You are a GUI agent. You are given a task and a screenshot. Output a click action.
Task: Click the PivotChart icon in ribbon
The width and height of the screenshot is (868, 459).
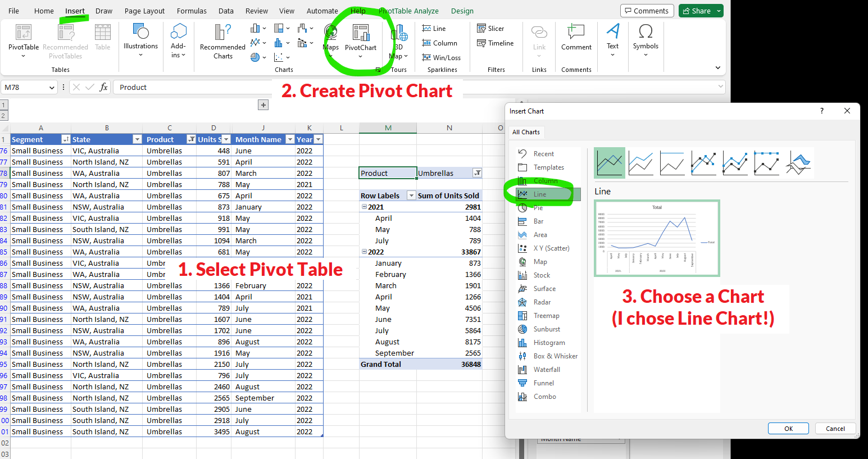tap(360, 34)
